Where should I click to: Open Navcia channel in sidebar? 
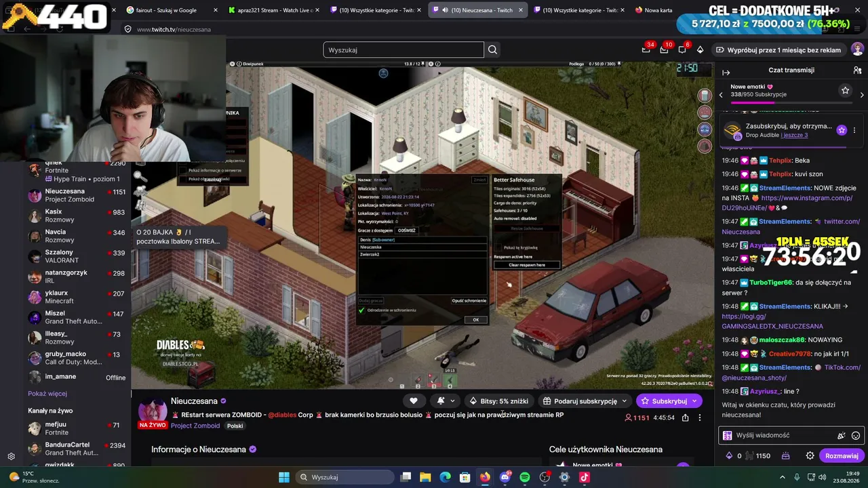point(77,236)
